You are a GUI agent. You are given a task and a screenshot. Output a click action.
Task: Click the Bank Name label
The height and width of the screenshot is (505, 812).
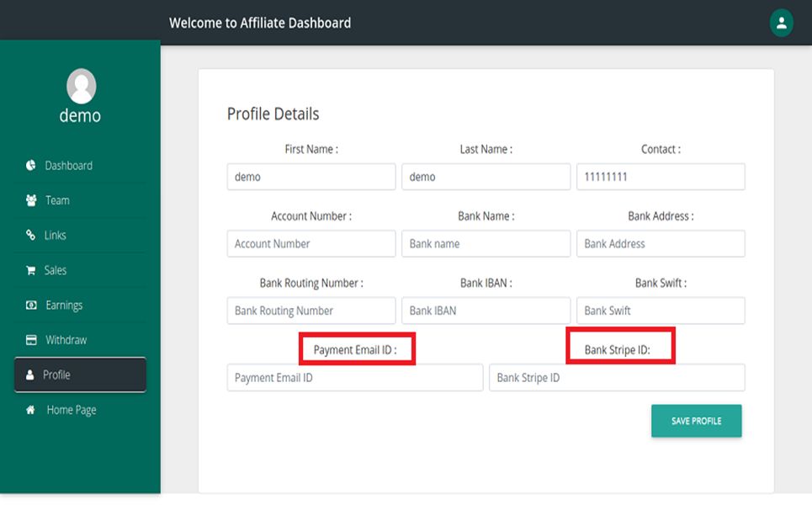coord(486,216)
